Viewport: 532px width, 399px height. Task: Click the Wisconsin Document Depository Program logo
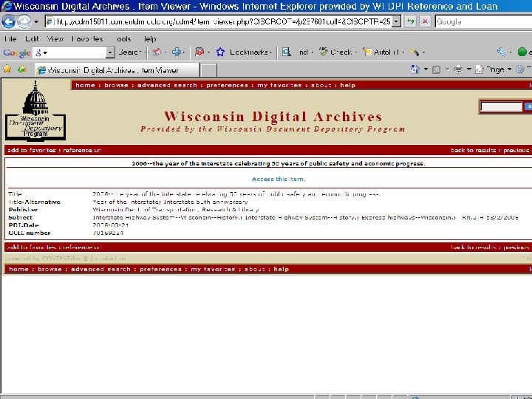coord(35,111)
